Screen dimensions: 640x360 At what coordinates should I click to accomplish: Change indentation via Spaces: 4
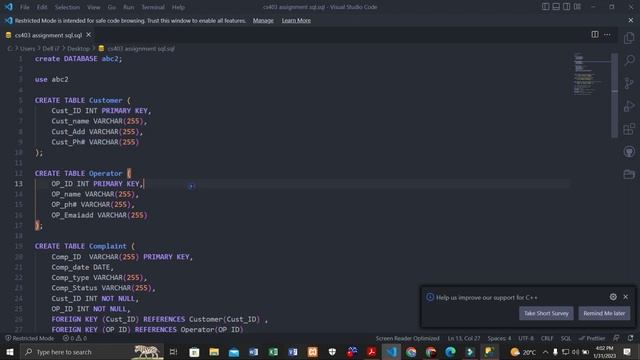(x=499, y=338)
